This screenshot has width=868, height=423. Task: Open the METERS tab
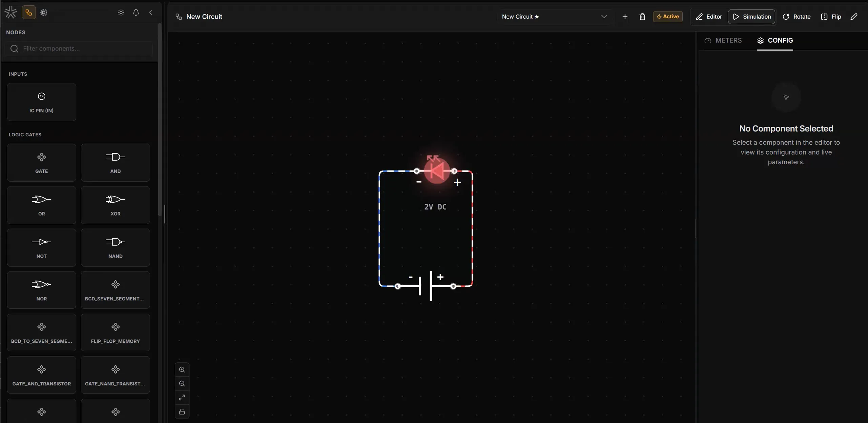click(x=723, y=41)
